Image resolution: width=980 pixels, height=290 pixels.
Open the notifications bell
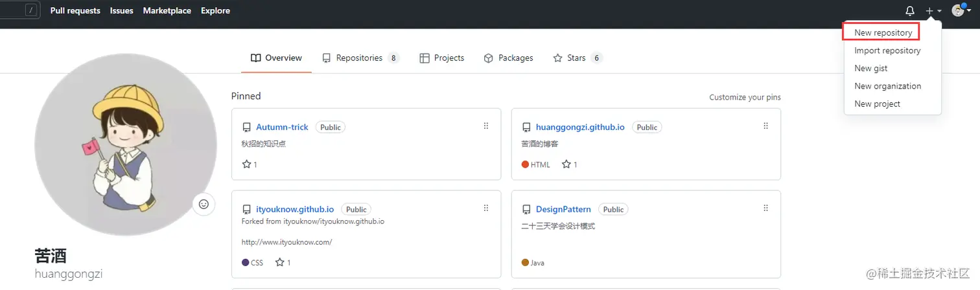[910, 11]
